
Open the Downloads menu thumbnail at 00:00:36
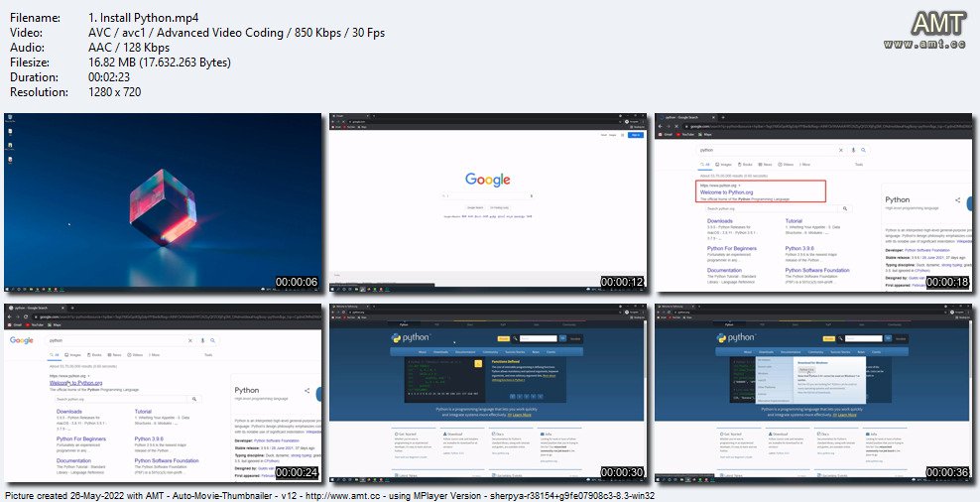pyautogui.click(x=813, y=393)
